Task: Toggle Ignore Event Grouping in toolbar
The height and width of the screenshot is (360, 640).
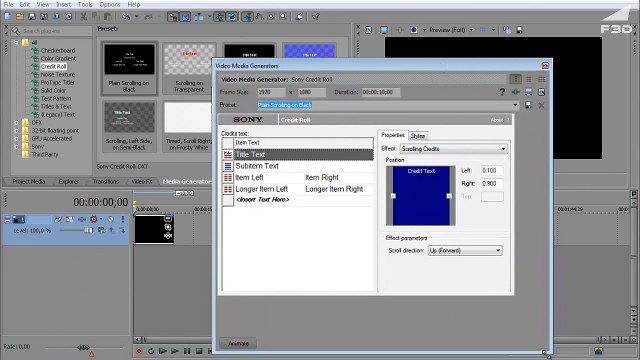Action: click(x=232, y=17)
